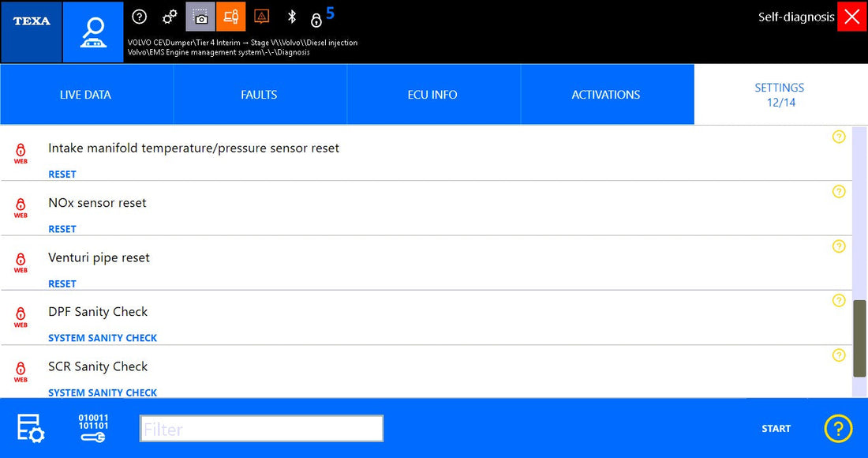Select the SETTINGS 12/14 tab
Image resolution: width=868 pixels, height=458 pixels.
tap(780, 94)
